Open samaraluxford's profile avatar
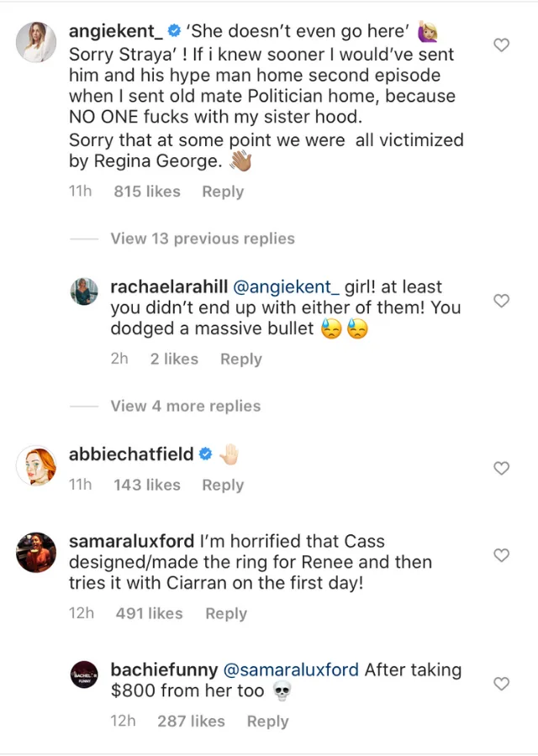538x756 pixels. [36, 552]
